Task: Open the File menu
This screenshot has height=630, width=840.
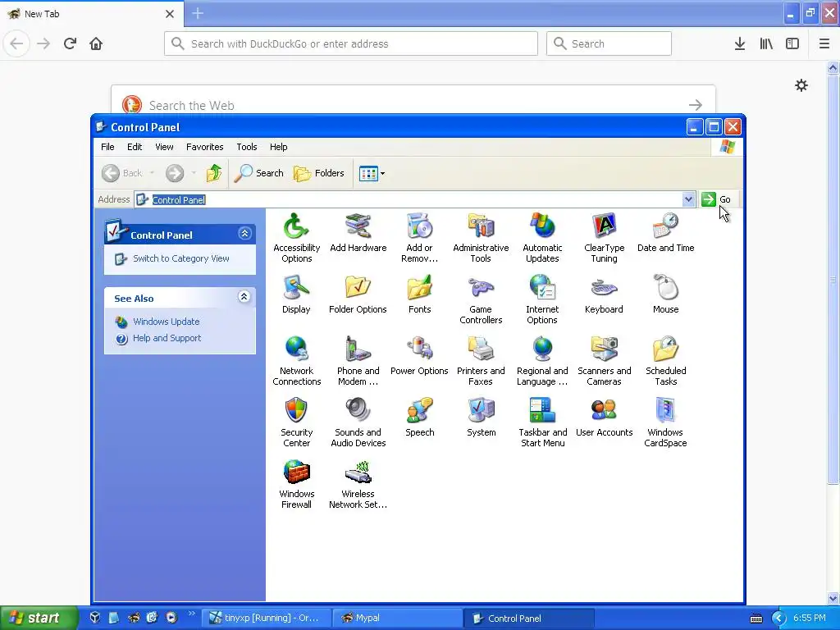Action: pyautogui.click(x=107, y=147)
